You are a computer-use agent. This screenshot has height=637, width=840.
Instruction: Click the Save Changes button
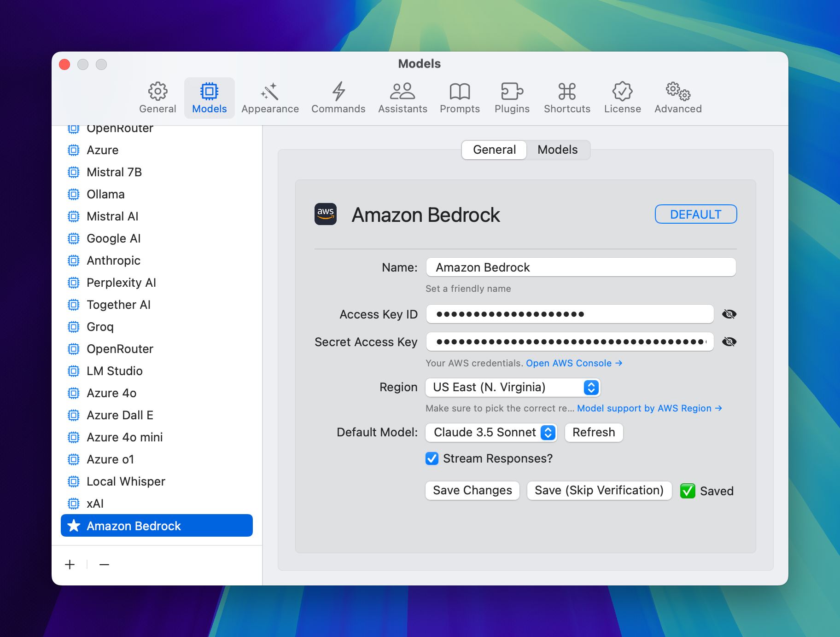coord(472,490)
